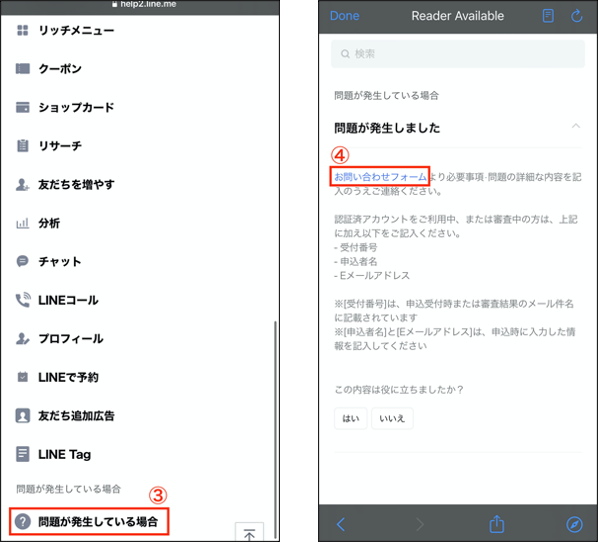Tap the 問題が発生しました heading

point(387,128)
